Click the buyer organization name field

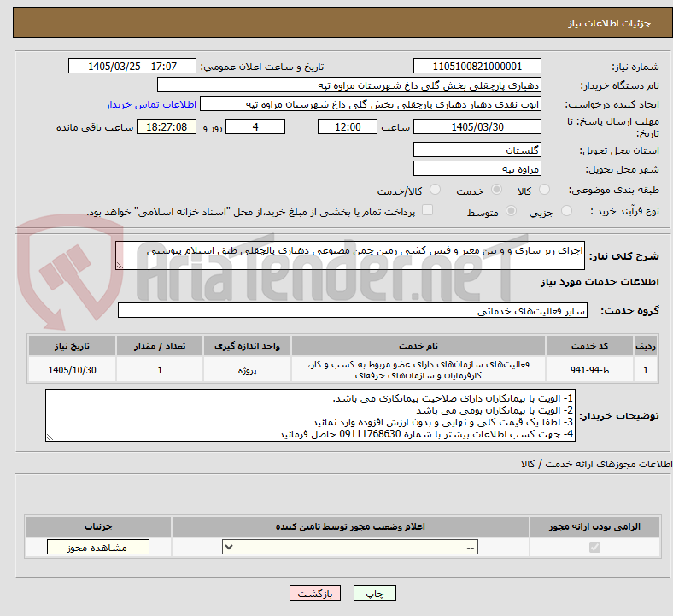tap(349, 85)
